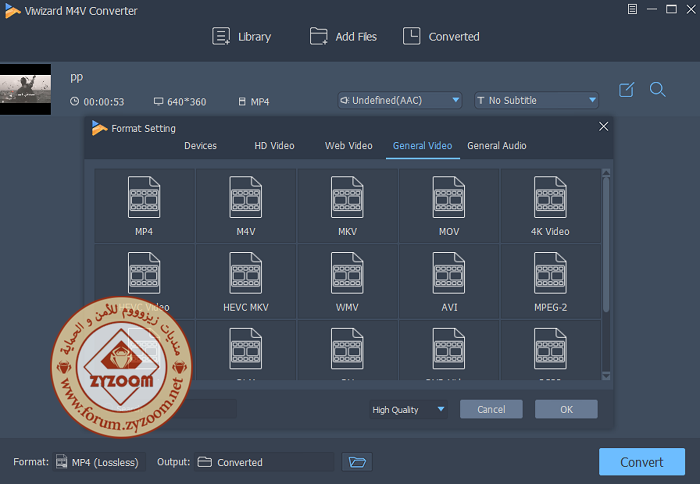This screenshot has width=700, height=484.
Task: Click the Add Files icon
Action: 318,36
